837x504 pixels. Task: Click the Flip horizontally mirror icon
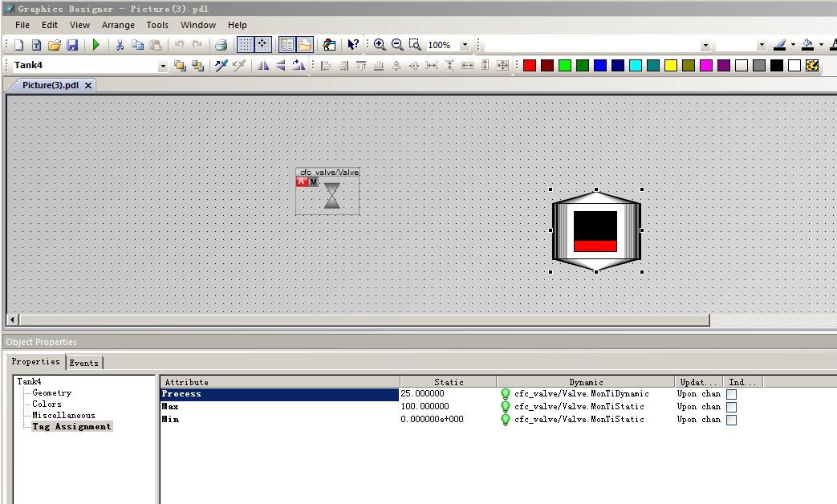tap(262, 66)
